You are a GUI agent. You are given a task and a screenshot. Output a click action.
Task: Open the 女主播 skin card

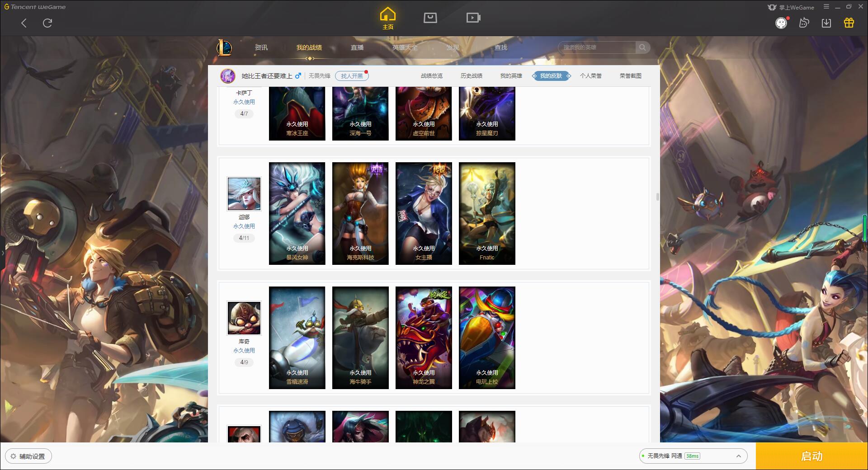click(x=424, y=214)
